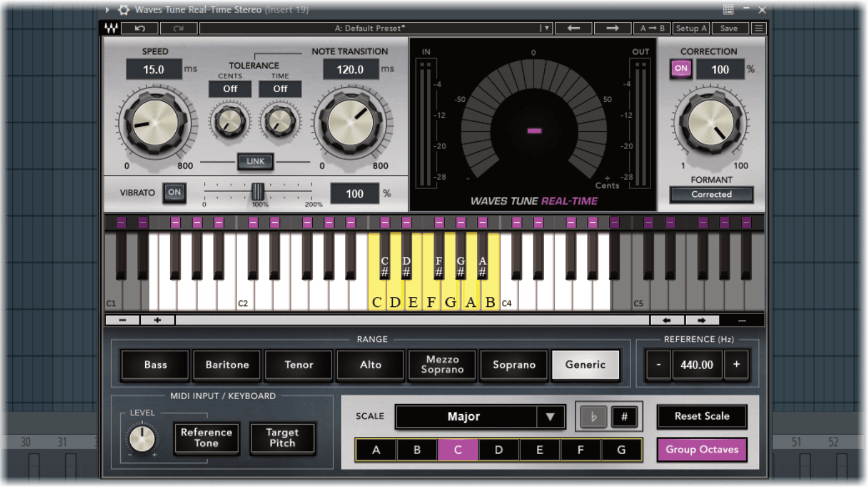The height and width of the screenshot is (487, 868).
Task: Open the preset list dropdown arrow
Action: point(546,28)
